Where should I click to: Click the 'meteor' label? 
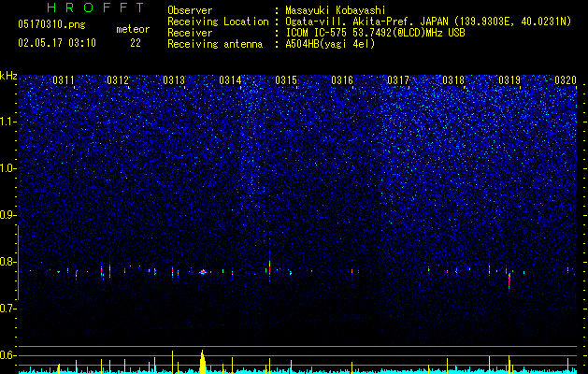point(133,29)
